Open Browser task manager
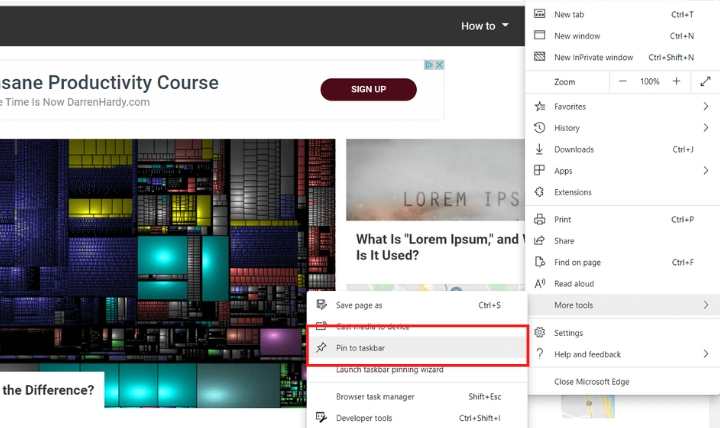 coord(417,396)
